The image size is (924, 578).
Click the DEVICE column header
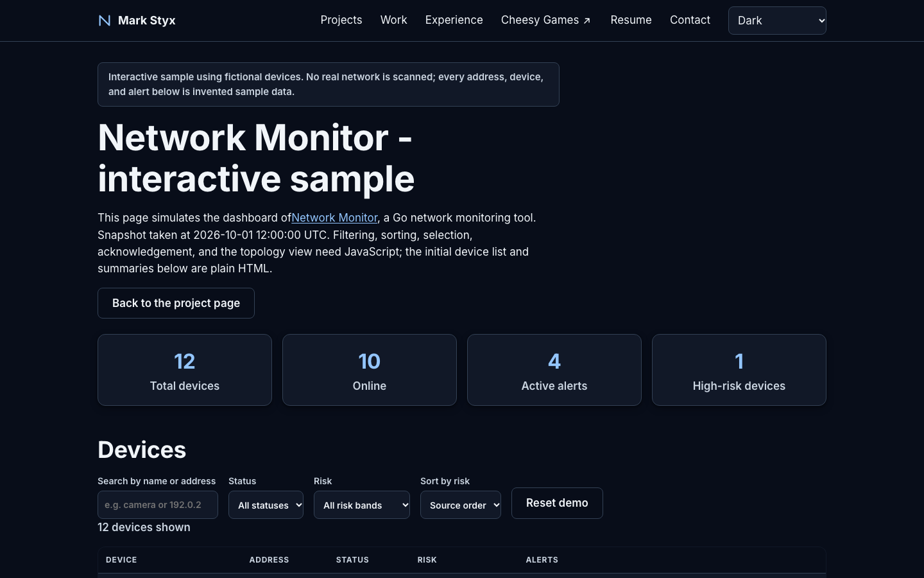[x=121, y=560]
